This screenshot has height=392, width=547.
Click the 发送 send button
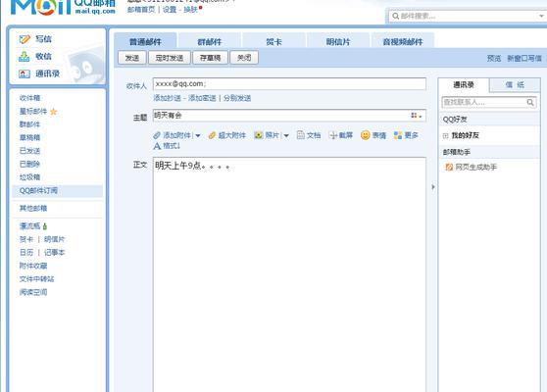click(132, 58)
